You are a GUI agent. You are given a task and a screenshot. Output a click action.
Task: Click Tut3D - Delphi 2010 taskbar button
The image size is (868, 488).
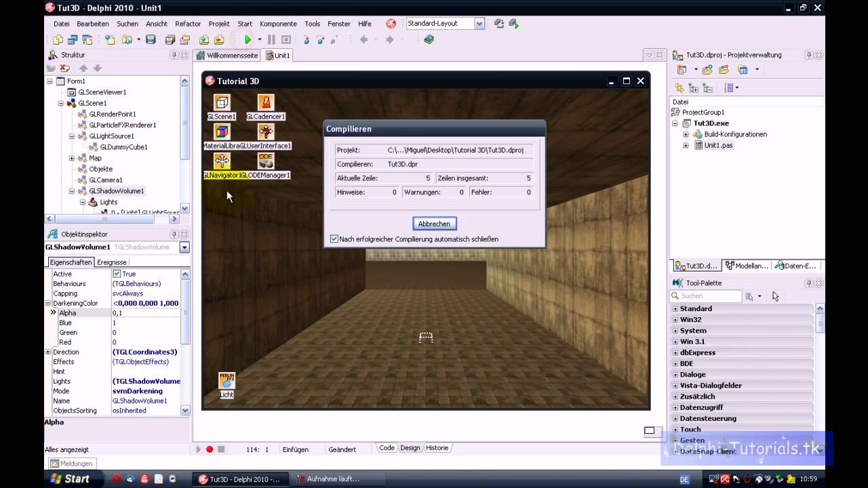[241, 479]
